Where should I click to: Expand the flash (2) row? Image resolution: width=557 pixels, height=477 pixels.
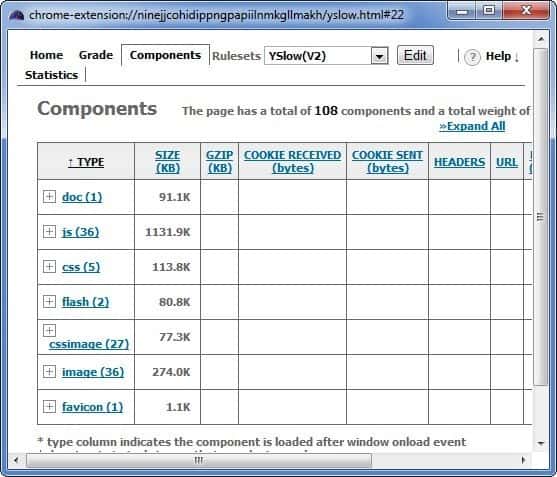(x=49, y=302)
